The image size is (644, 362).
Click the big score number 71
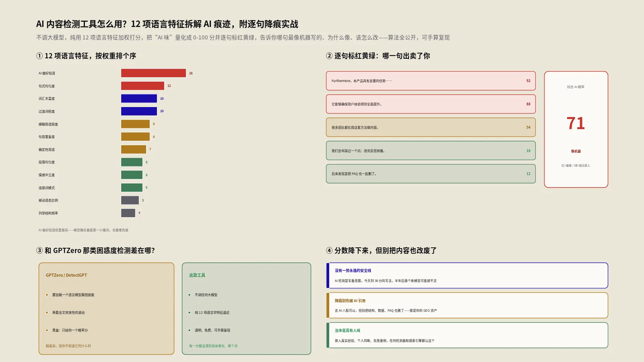(576, 123)
